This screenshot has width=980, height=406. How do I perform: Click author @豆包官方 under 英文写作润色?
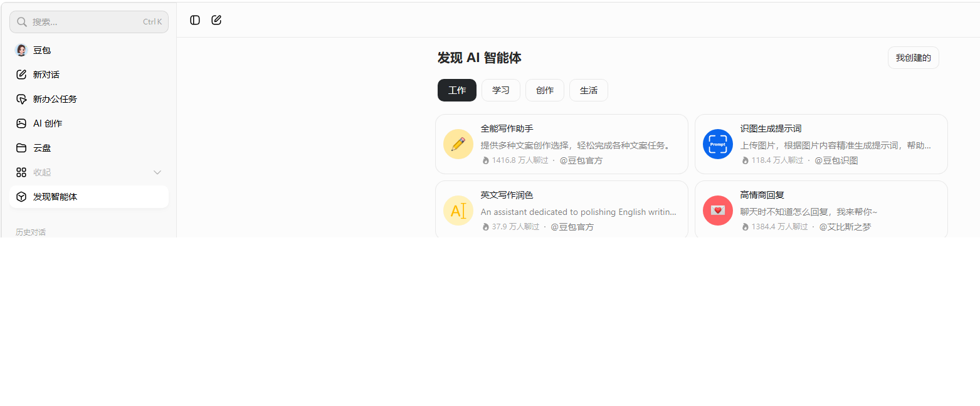click(x=572, y=227)
